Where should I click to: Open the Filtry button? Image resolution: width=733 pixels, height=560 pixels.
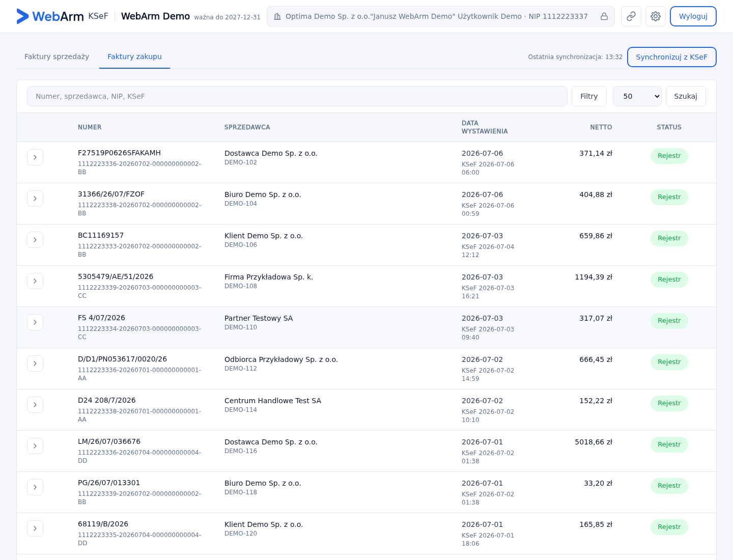589,96
